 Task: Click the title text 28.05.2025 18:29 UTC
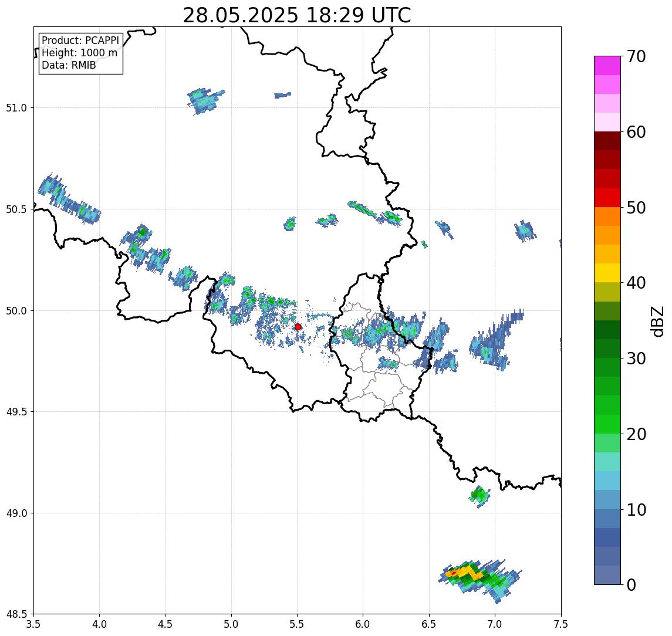tap(297, 15)
